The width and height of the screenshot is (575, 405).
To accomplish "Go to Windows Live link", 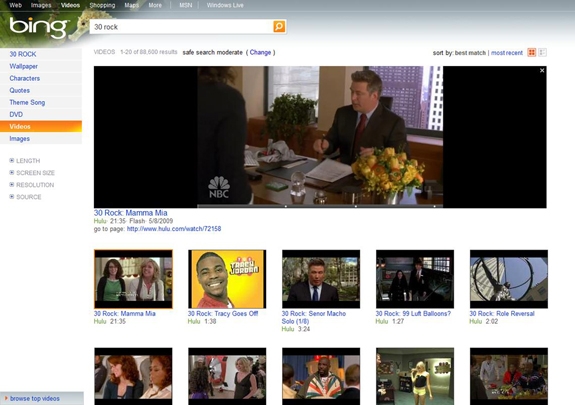I will tap(225, 5).
